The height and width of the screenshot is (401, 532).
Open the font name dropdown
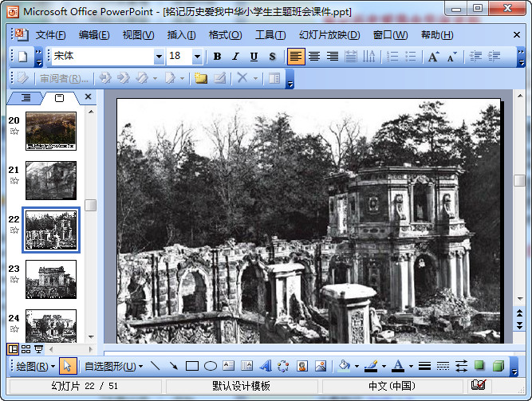pos(159,57)
